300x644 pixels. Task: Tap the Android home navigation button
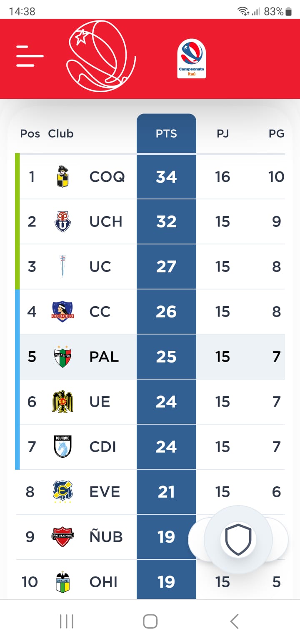coord(150,621)
